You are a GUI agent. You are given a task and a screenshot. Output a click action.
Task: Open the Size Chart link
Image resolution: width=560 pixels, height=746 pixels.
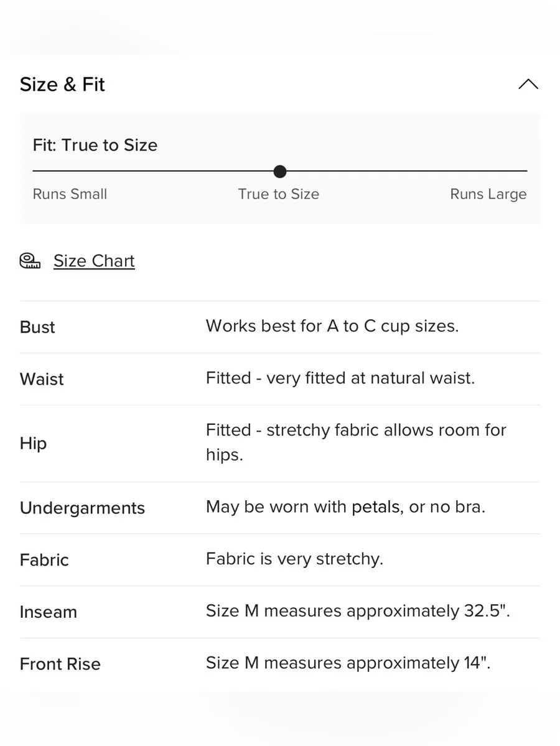94,261
